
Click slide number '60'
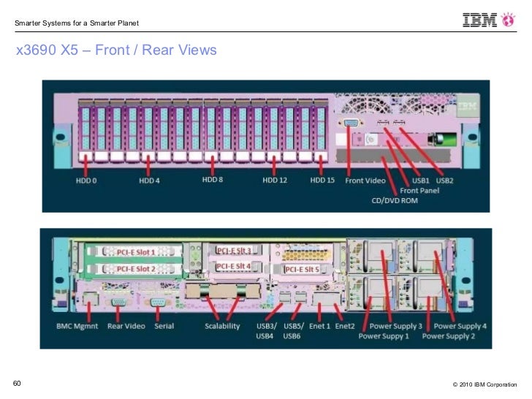(x=17, y=384)
